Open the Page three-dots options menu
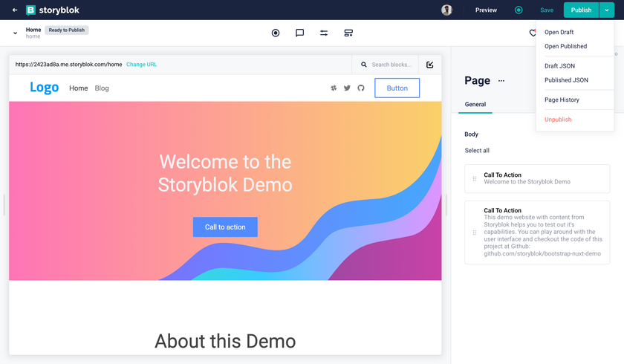The width and height of the screenshot is (624, 364). (x=501, y=81)
